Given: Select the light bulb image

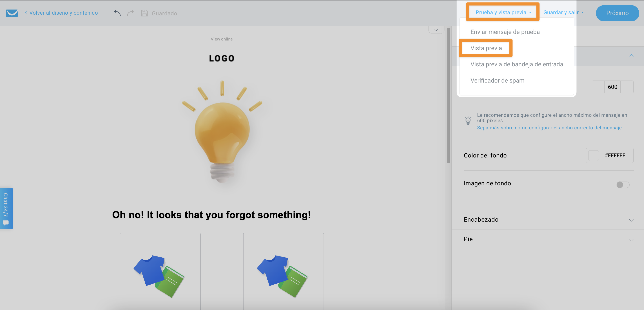Looking at the screenshot, I should coord(222,133).
